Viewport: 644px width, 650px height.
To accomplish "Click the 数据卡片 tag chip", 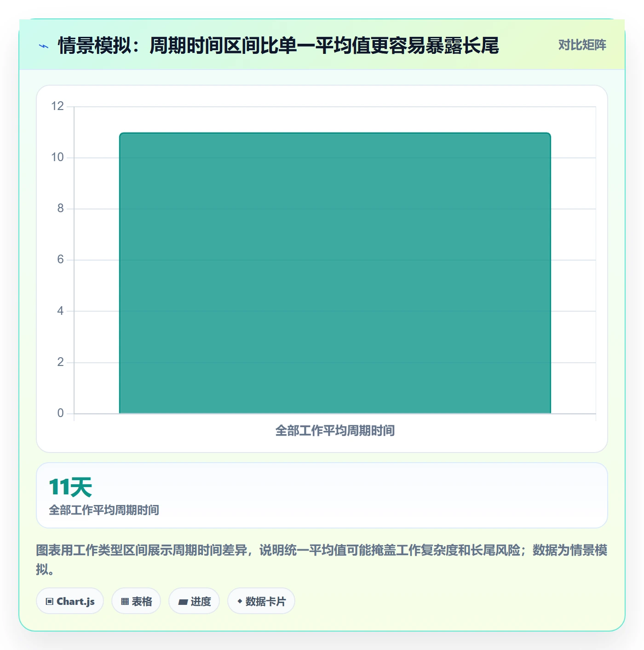I will pyautogui.click(x=261, y=601).
